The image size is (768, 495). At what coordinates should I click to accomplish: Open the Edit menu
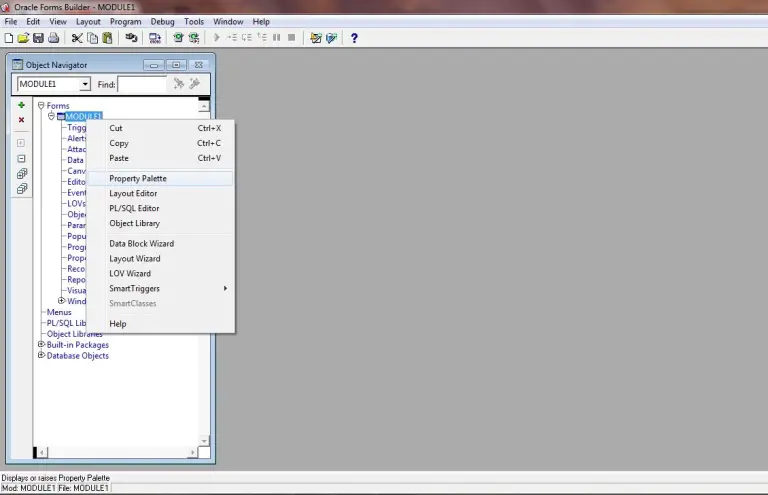click(33, 22)
